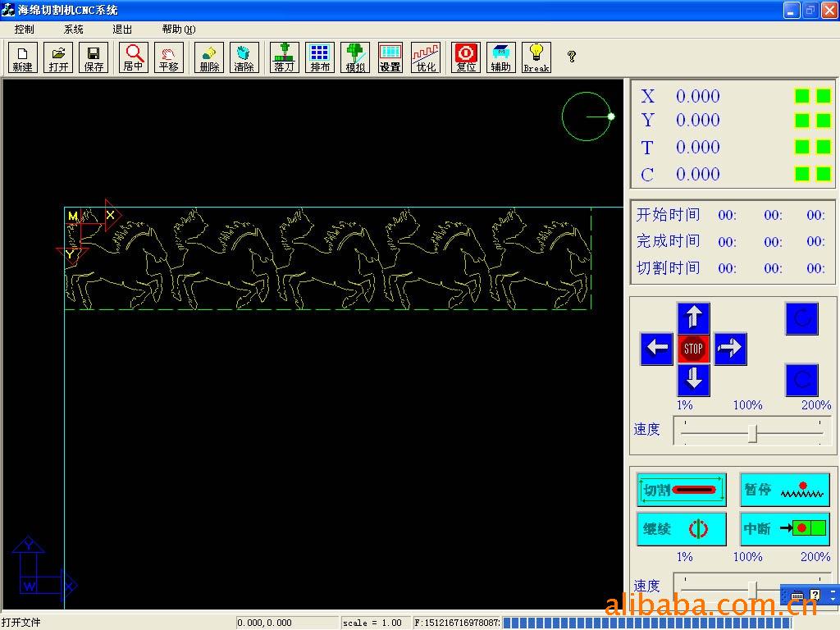Viewport: 840px width, 630px height.
Task: Pause cutting with the 暂停 button
Action: 784,490
